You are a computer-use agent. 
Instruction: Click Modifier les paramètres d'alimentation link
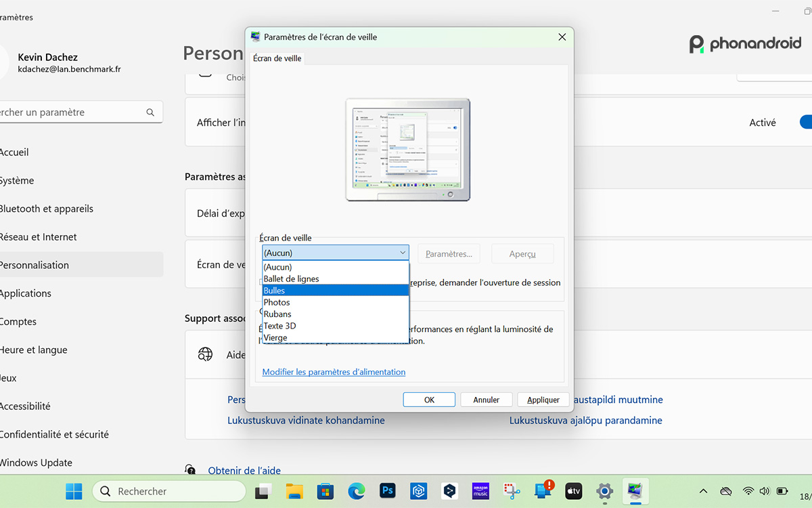pos(334,371)
